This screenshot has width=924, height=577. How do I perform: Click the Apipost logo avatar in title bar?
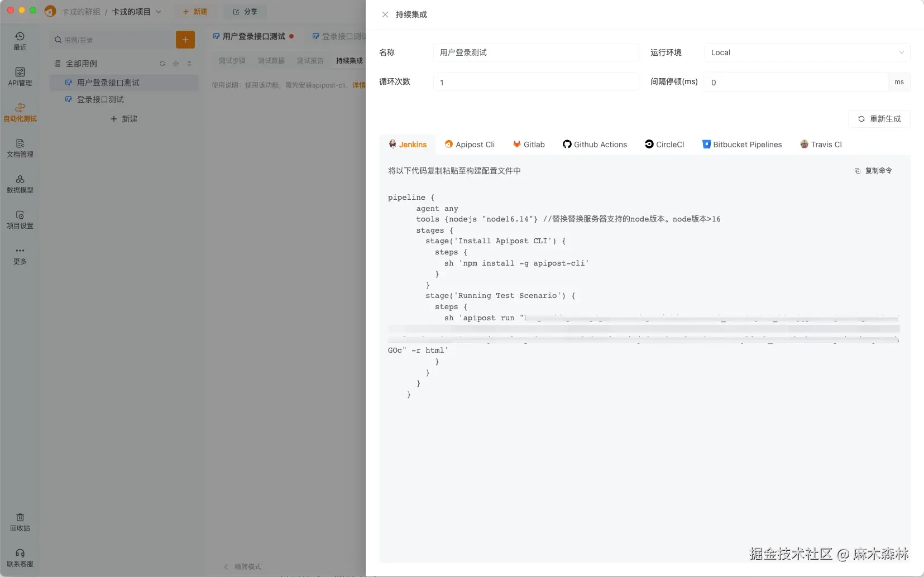coord(50,11)
